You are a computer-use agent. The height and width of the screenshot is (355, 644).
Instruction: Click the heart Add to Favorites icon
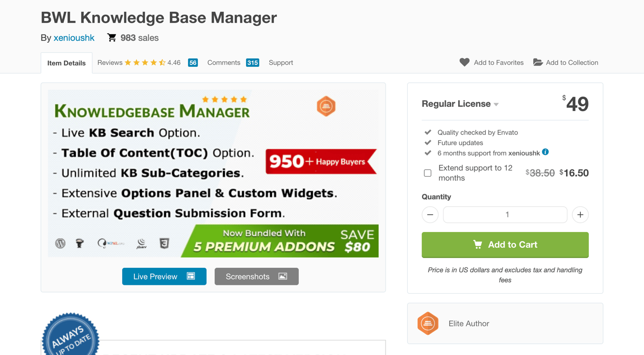(x=464, y=62)
